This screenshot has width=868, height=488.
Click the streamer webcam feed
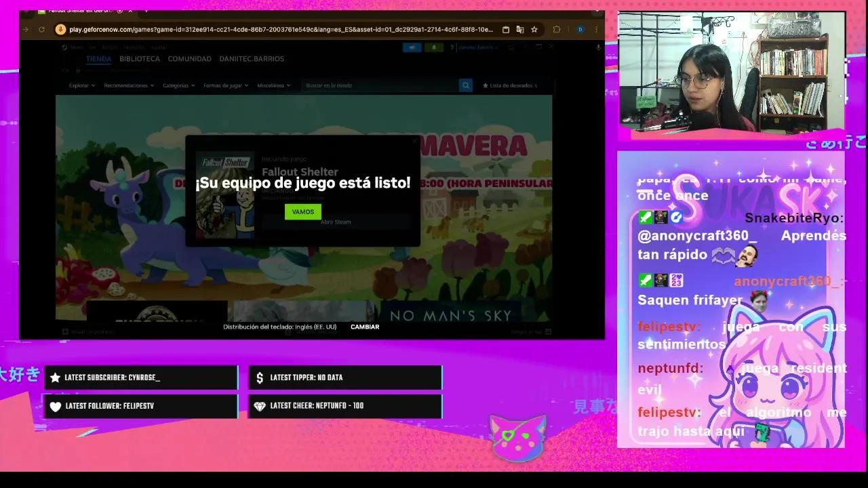click(x=731, y=72)
